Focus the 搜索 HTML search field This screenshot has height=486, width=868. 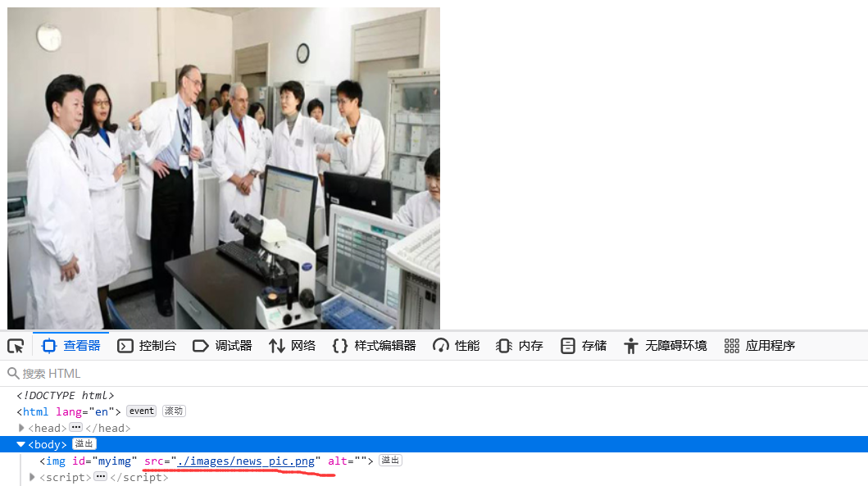coord(434,374)
